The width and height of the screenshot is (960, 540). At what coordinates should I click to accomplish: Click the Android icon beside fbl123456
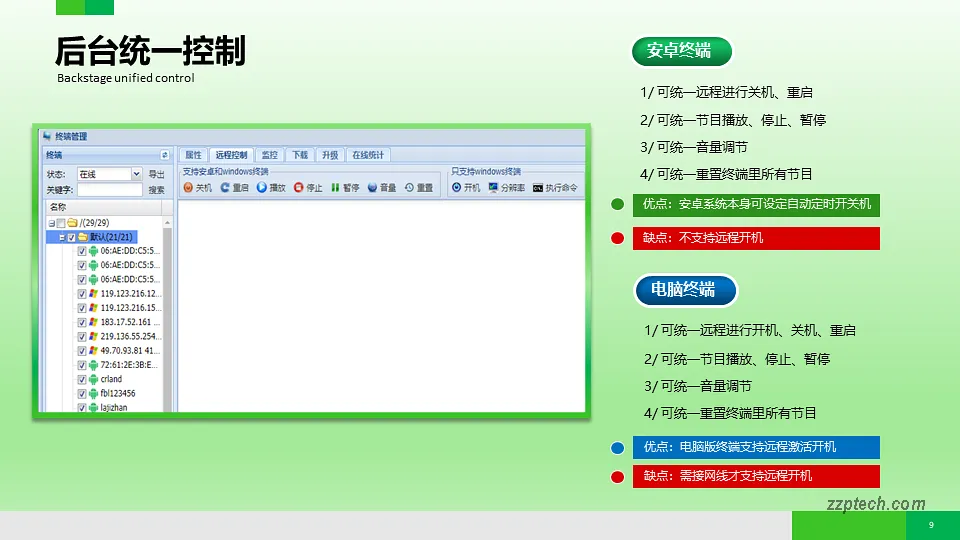tap(93, 394)
